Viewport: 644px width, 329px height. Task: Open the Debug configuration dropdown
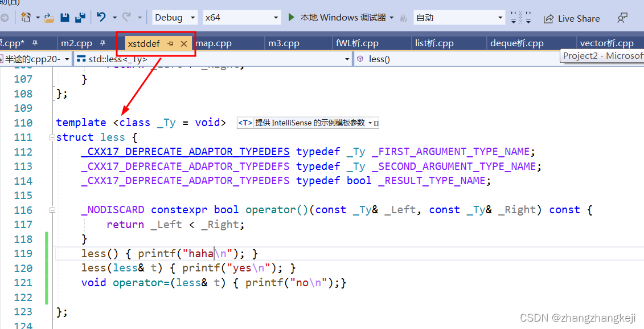(175, 18)
